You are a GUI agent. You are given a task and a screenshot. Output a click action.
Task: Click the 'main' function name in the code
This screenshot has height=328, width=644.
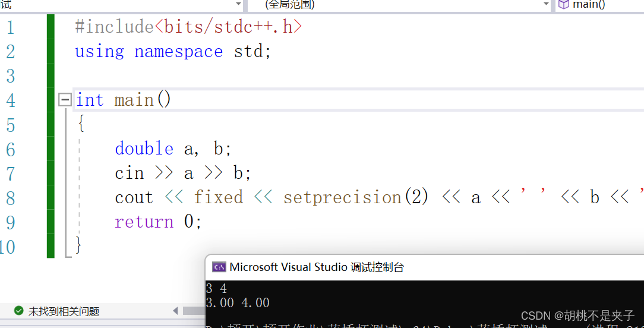pos(134,100)
